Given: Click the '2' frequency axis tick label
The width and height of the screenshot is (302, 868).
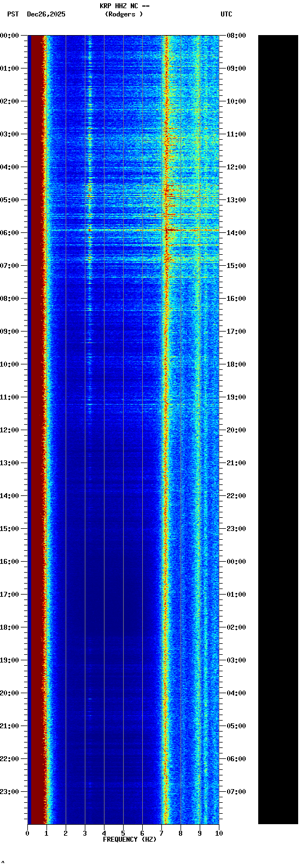Looking at the screenshot, I should pos(66,833).
